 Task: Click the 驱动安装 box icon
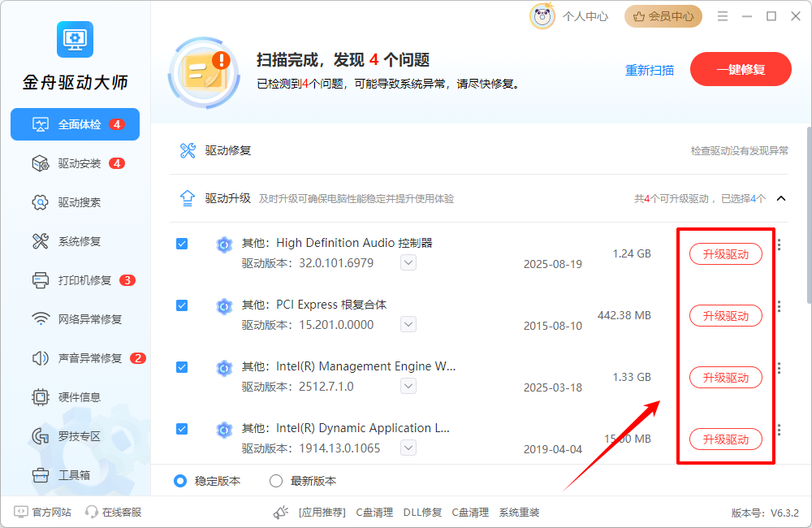tap(41, 164)
